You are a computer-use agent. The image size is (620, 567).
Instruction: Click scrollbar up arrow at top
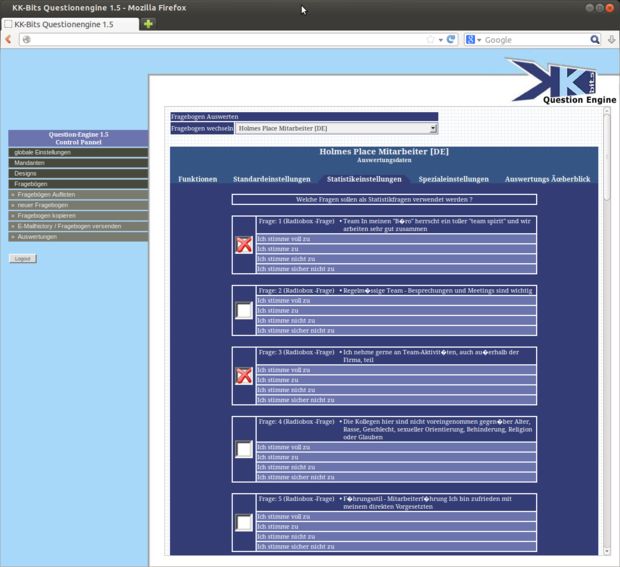coord(607,111)
